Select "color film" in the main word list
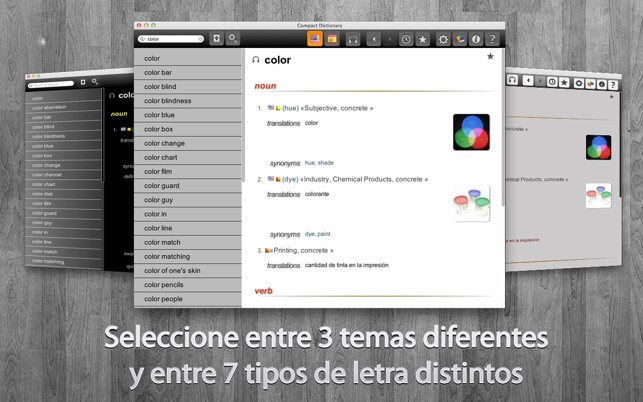This screenshot has width=643, height=402. 188,171
